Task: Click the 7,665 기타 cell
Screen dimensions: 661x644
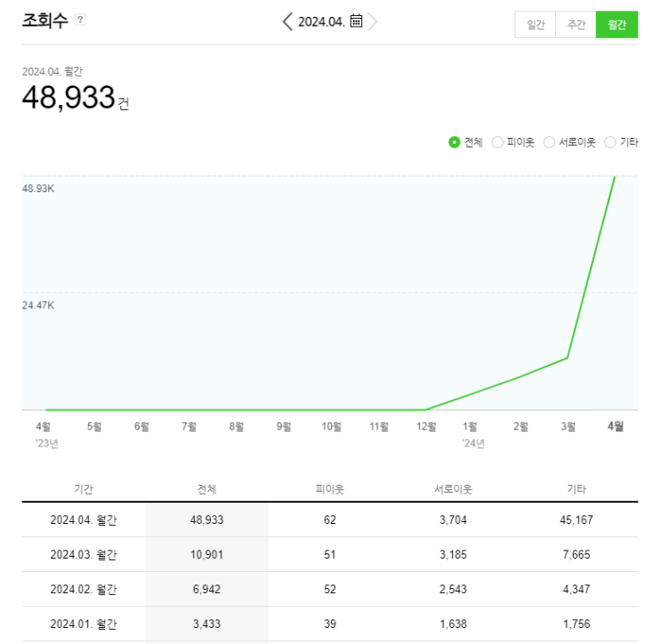Action: point(576,554)
